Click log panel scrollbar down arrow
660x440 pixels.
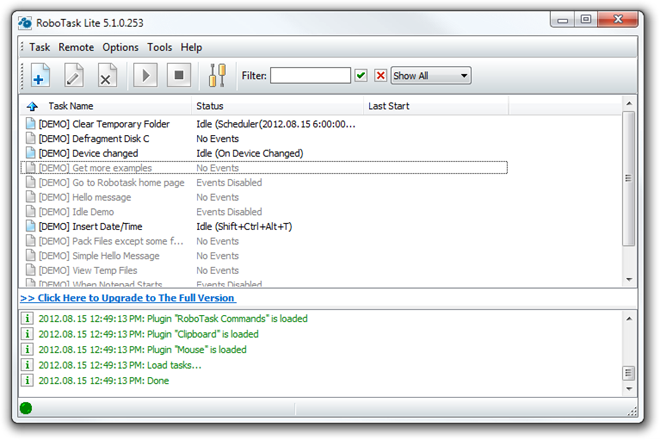629,389
